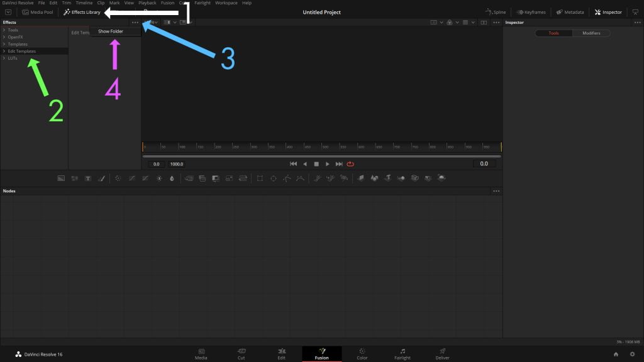Toggle the Spline editor panel
Screen dimensions: 644x362
496,13
